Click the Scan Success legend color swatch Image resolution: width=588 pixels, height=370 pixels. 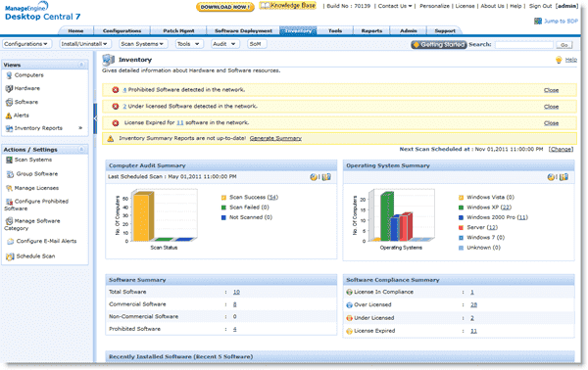pyautogui.click(x=223, y=198)
